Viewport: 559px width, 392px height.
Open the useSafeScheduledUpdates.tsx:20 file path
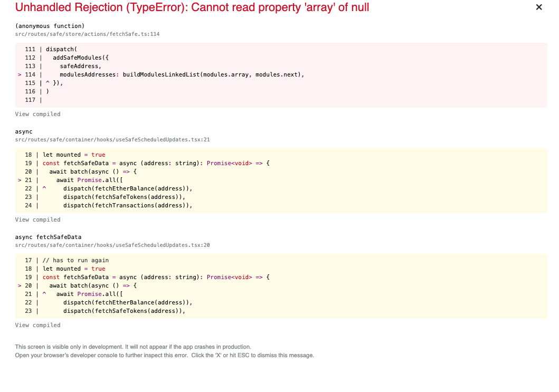pos(112,245)
